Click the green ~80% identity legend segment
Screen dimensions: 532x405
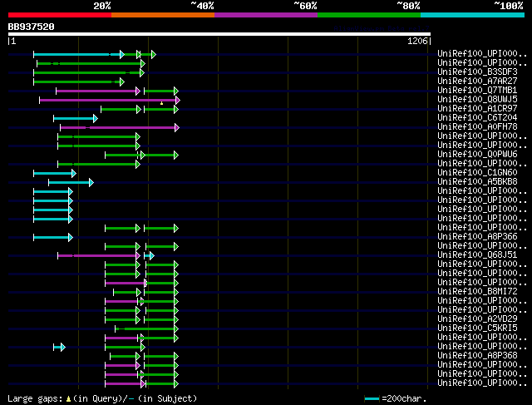pos(369,15)
